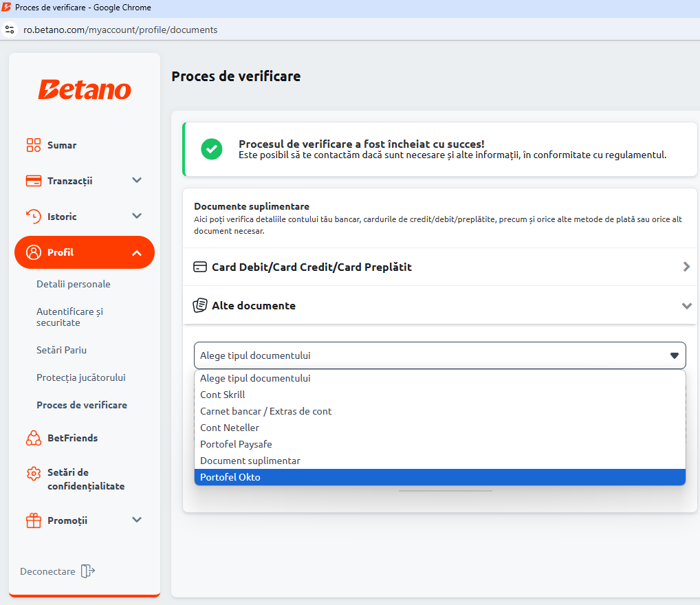Click the Promoții gift icon

tap(34, 520)
